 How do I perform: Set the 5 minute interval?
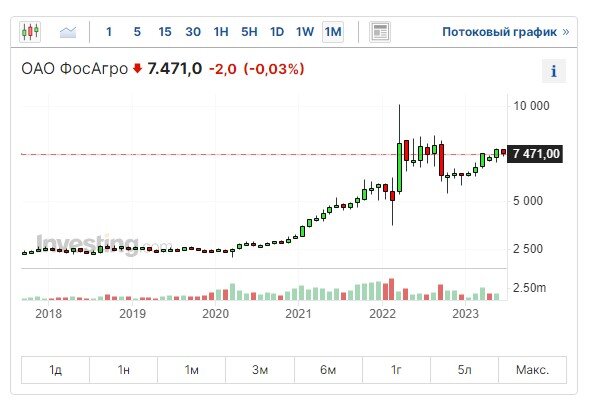[137, 32]
